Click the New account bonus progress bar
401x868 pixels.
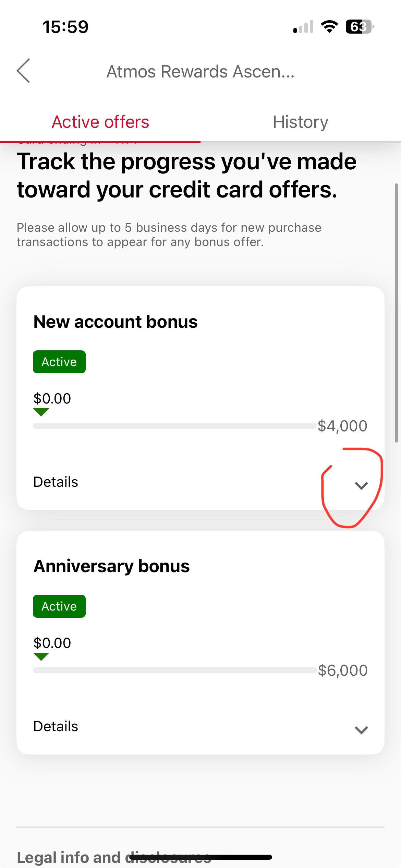(175, 426)
